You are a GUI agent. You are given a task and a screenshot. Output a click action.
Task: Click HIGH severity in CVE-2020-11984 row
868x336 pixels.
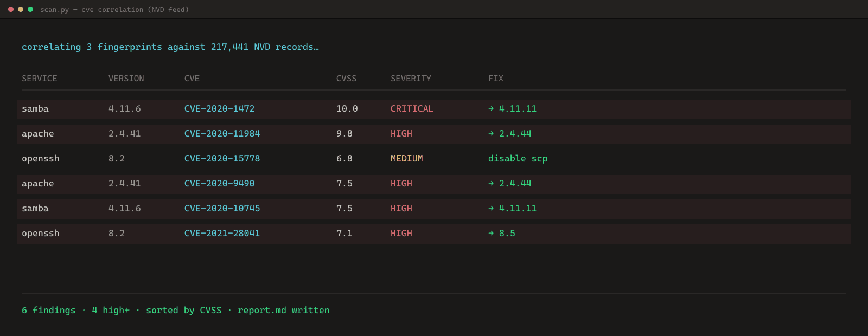click(401, 134)
